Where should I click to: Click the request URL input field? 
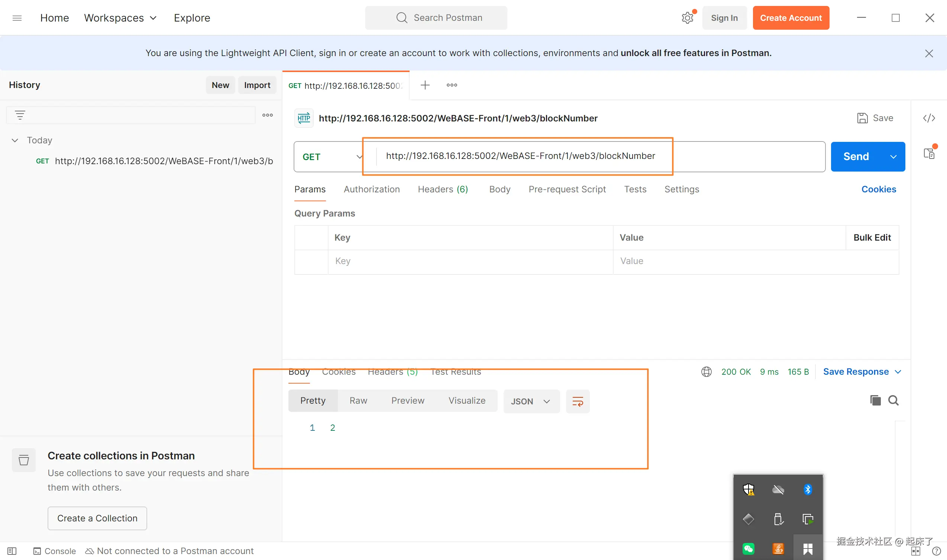click(x=520, y=156)
